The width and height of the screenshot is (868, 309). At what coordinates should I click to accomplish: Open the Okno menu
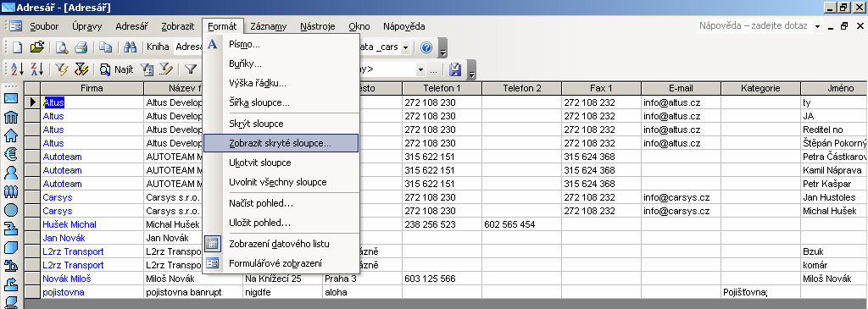[359, 26]
